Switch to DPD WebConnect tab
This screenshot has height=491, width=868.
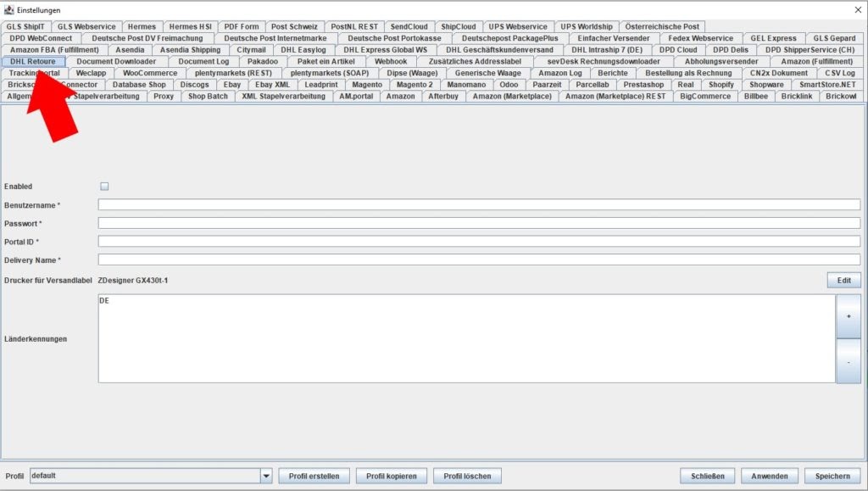[41, 38]
